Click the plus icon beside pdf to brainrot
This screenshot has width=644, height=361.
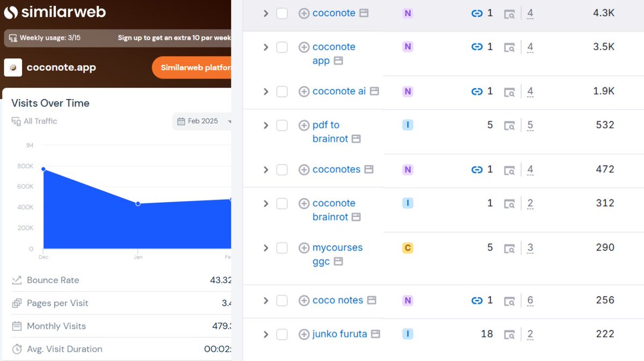pyautogui.click(x=304, y=126)
